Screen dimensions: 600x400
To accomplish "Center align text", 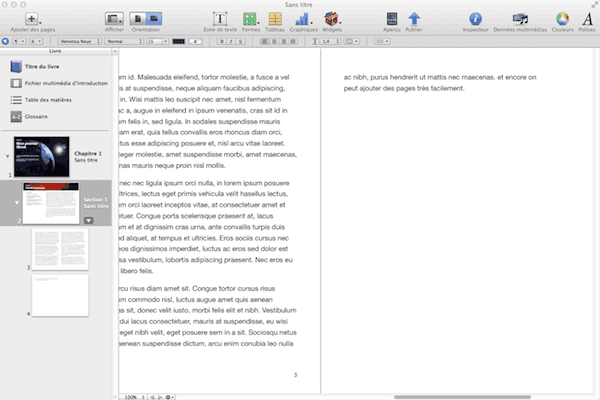I will click(274, 41).
